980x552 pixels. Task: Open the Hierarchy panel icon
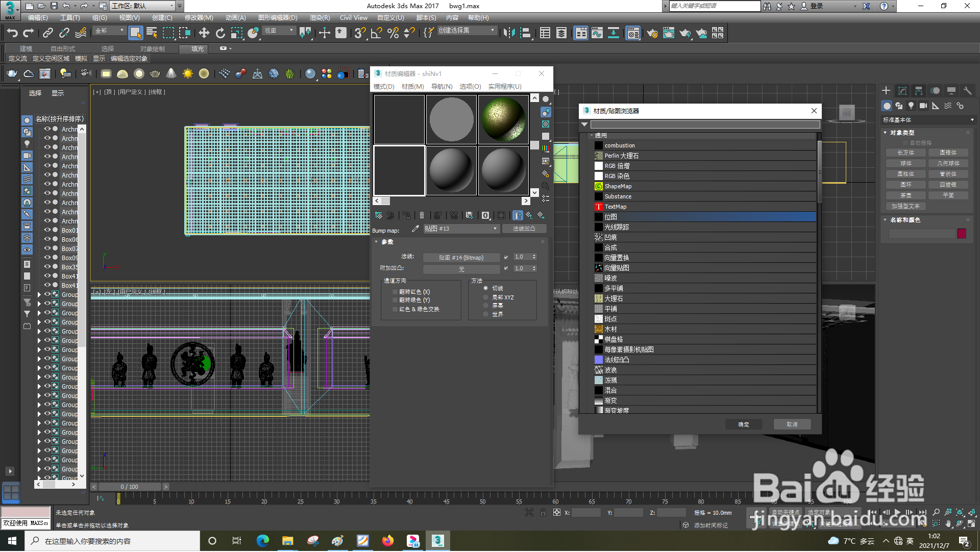(x=919, y=91)
